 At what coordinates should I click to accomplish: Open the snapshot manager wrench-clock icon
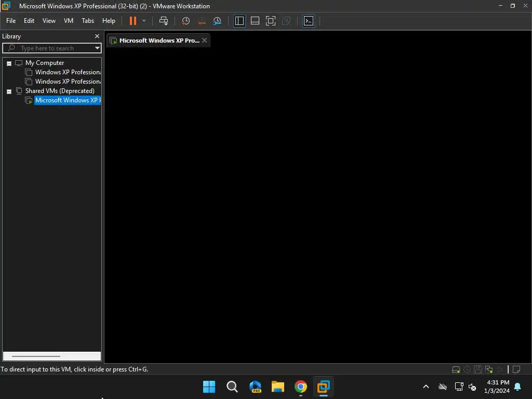point(217,21)
